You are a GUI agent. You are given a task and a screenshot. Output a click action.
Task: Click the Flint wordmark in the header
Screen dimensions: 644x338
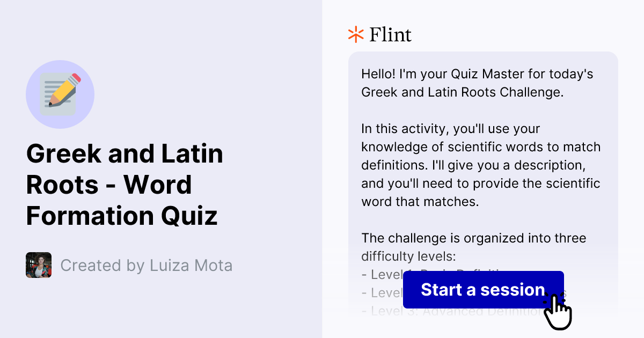pos(390,34)
